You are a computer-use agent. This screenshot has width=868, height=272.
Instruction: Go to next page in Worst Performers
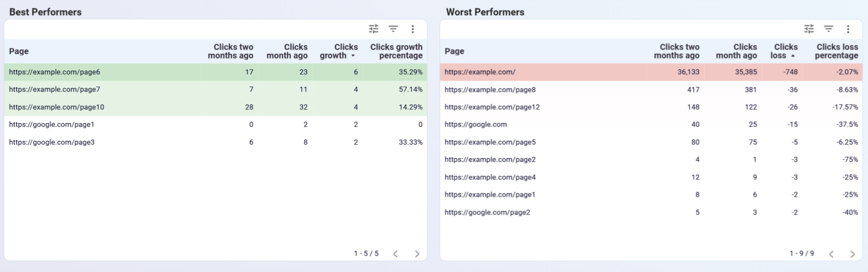coord(852,254)
